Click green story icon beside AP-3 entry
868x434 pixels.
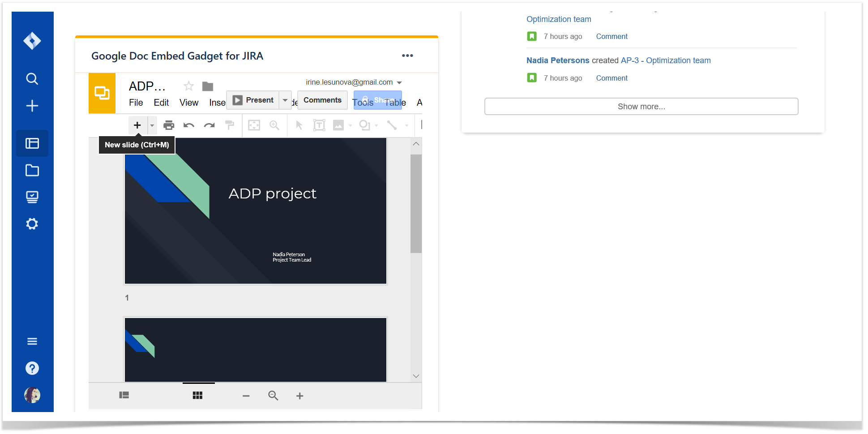(x=532, y=78)
